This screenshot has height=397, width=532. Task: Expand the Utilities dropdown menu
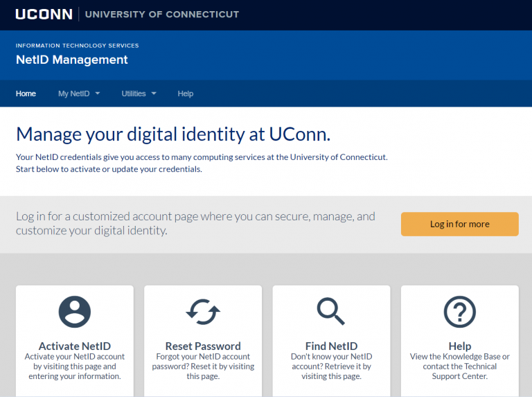pyautogui.click(x=134, y=94)
